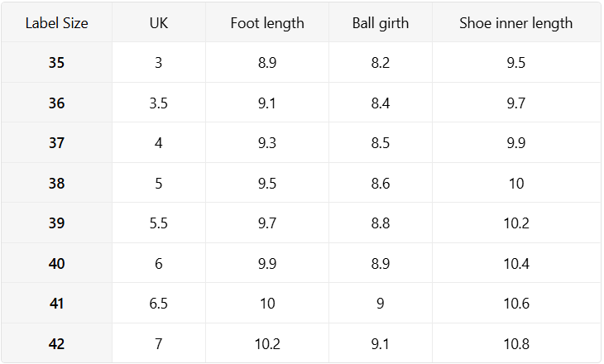Screen dimensions: 604x364
Task: Click shoe inner length 10.8 cell
Action: tap(515, 344)
